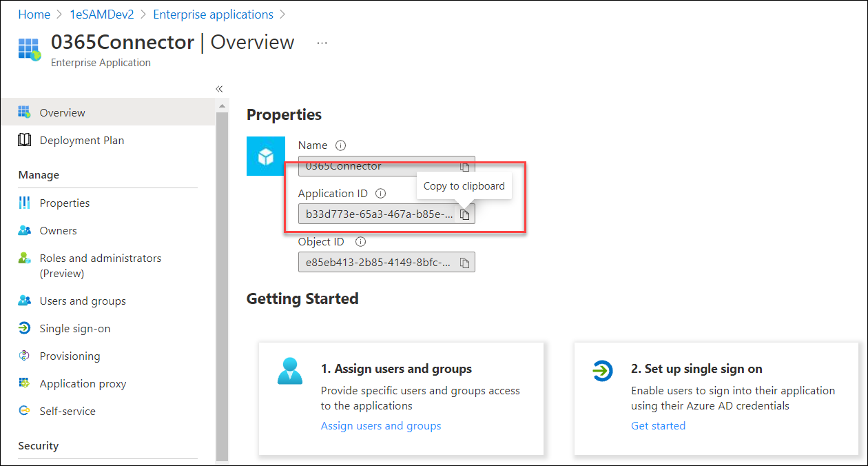Image resolution: width=868 pixels, height=466 pixels.
Task: Select Properties under Manage
Action: pyautogui.click(x=64, y=203)
